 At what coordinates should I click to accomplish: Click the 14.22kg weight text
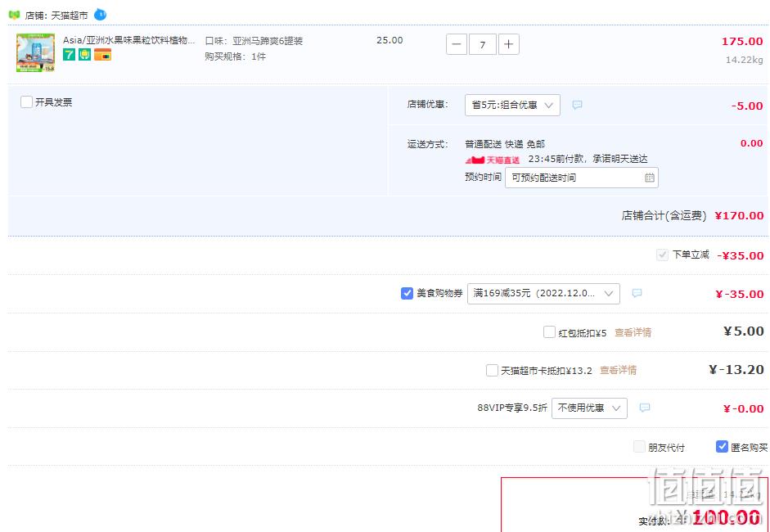745,60
